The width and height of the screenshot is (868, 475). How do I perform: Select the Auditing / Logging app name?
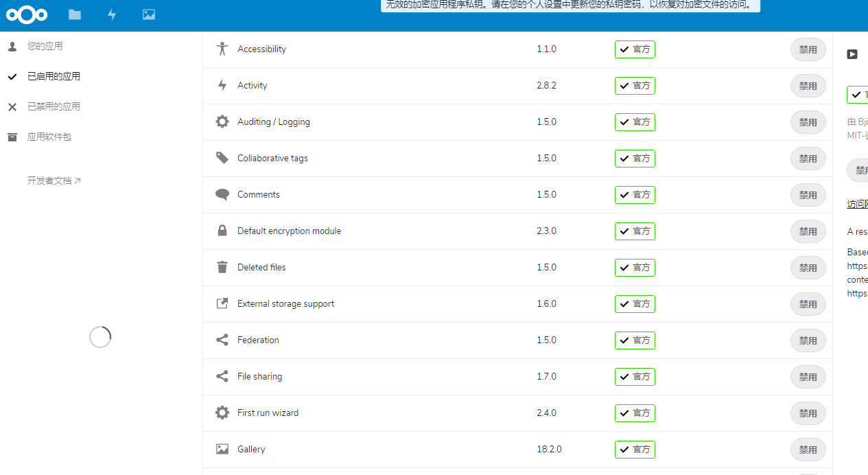point(274,121)
